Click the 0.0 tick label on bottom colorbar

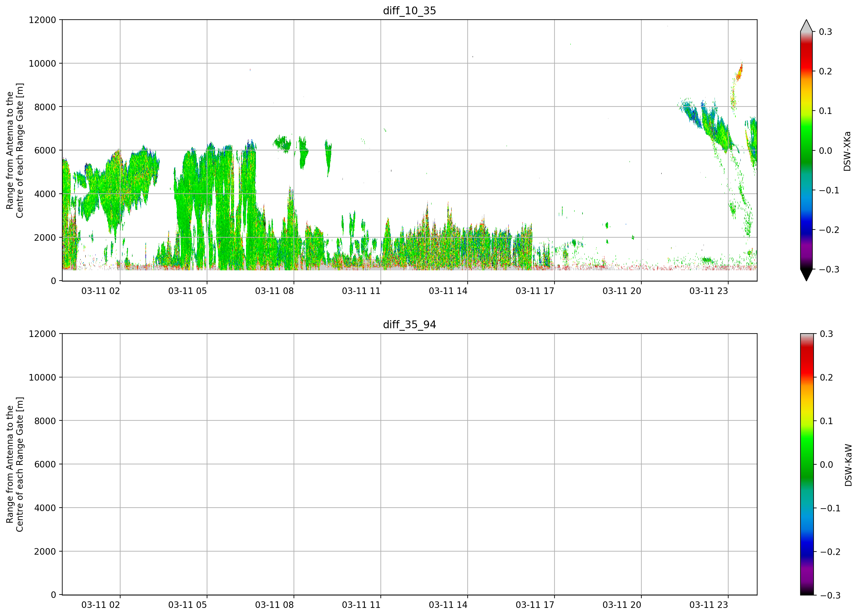coord(826,465)
